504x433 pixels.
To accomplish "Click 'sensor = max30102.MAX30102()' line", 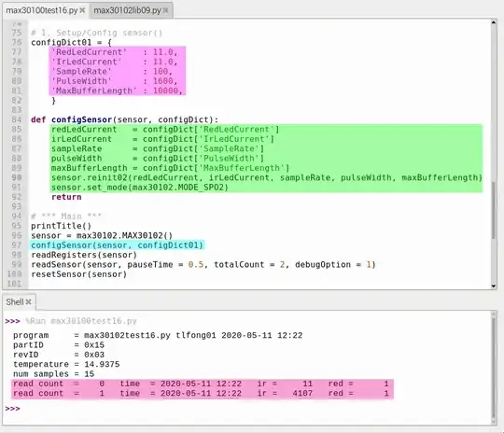I will pos(102,235).
